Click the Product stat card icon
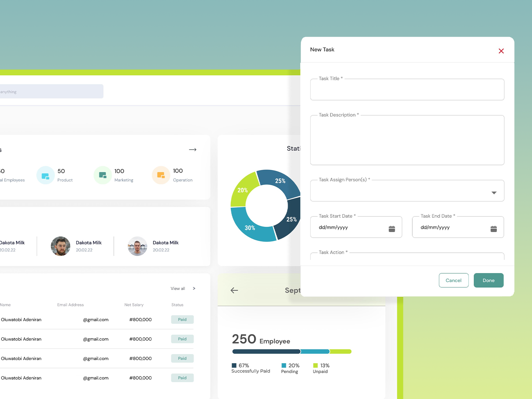Screen dimensions: 532x399 click(x=45, y=175)
